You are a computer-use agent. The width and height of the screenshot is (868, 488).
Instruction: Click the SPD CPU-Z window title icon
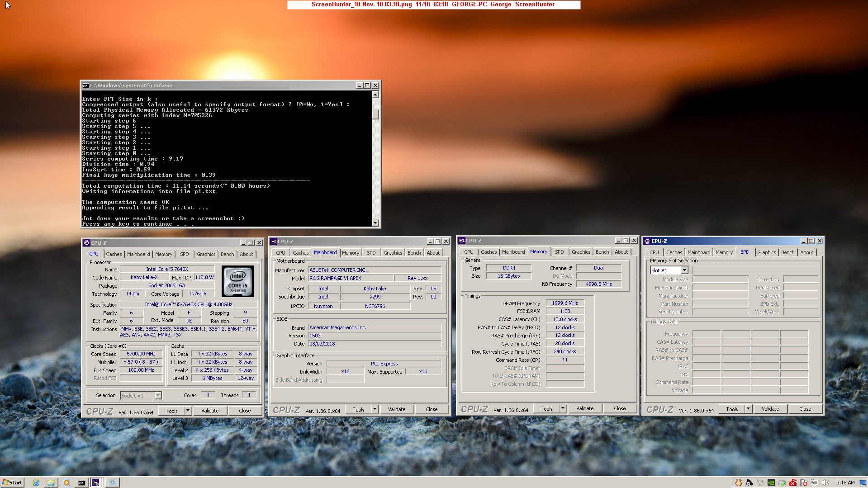tap(647, 241)
